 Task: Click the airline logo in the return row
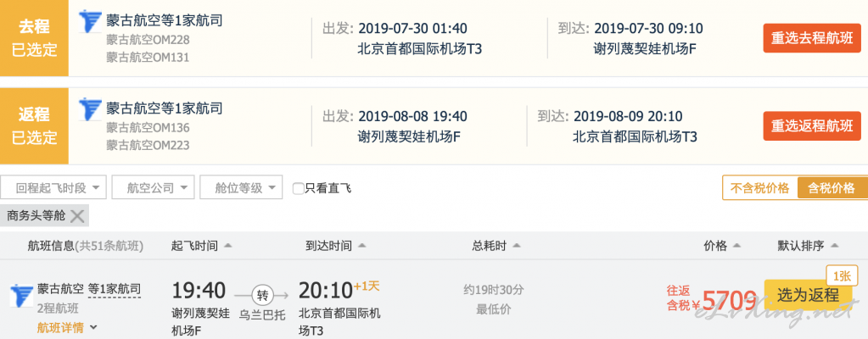90,109
